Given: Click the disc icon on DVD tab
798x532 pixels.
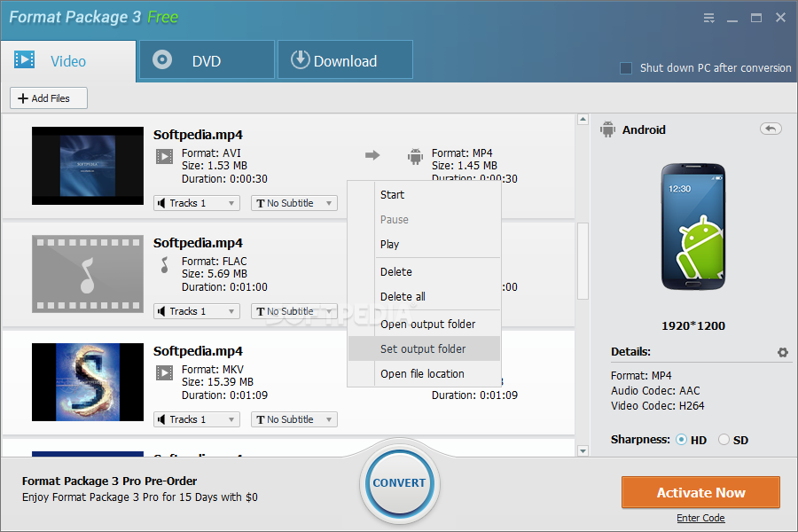Looking at the screenshot, I should (x=162, y=59).
